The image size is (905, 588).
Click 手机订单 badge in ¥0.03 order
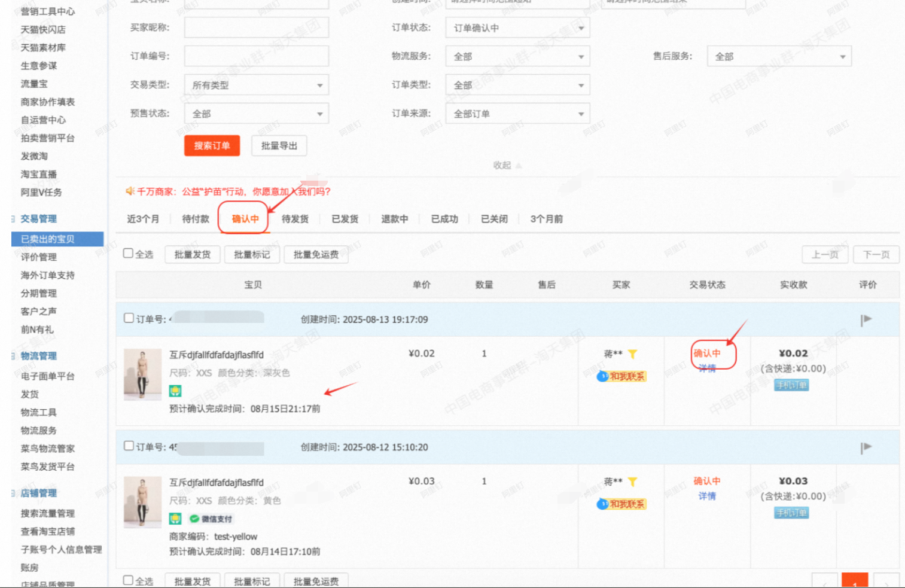[791, 513]
